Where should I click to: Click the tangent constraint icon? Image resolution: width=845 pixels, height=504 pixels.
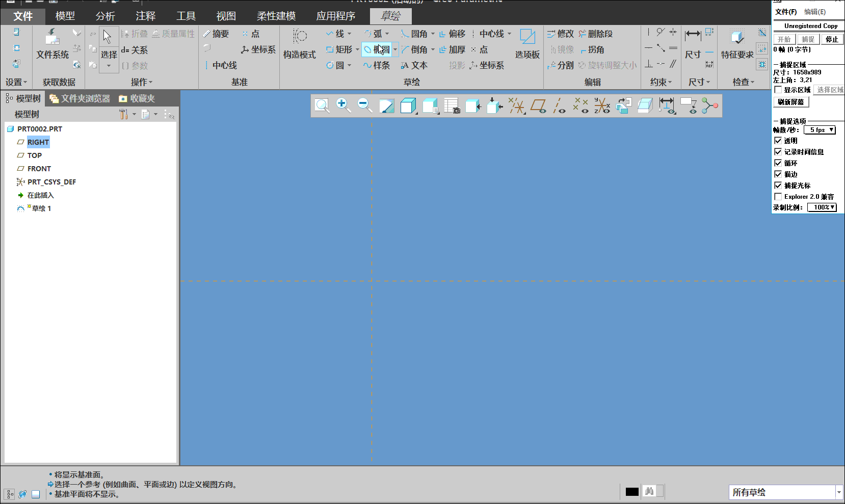pos(661,32)
